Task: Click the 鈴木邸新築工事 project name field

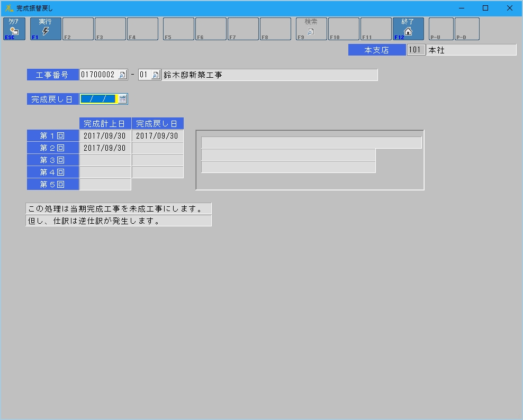Action: click(x=270, y=75)
